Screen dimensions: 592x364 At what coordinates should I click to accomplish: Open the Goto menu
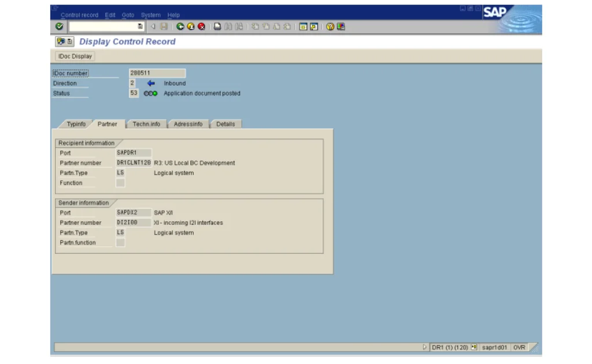pos(128,15)
